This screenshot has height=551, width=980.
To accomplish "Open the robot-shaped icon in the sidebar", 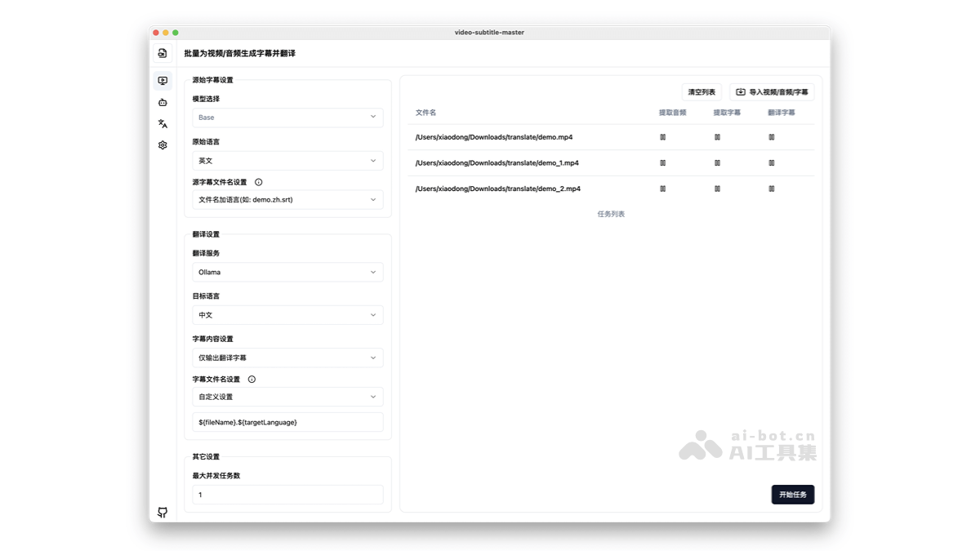I will (163, 103).
